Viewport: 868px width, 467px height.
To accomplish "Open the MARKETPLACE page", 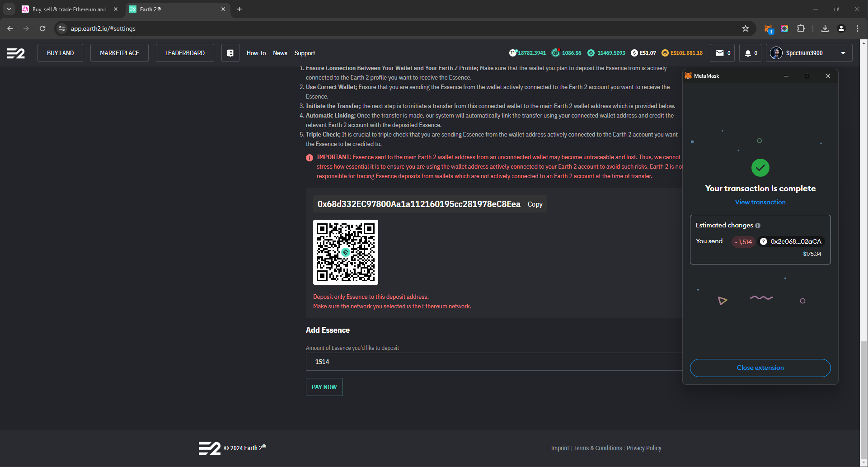I will (x=119, y=53).
